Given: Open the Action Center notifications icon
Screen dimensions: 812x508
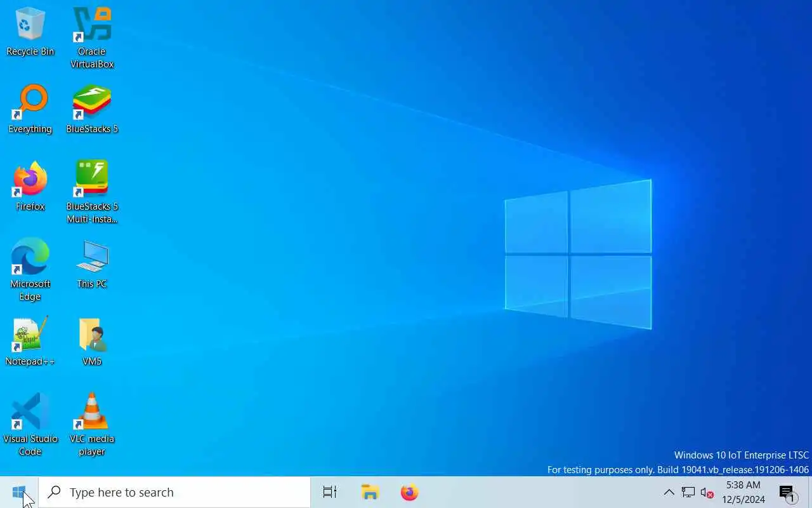Looking at the screenshot, I should click(787, 492).
